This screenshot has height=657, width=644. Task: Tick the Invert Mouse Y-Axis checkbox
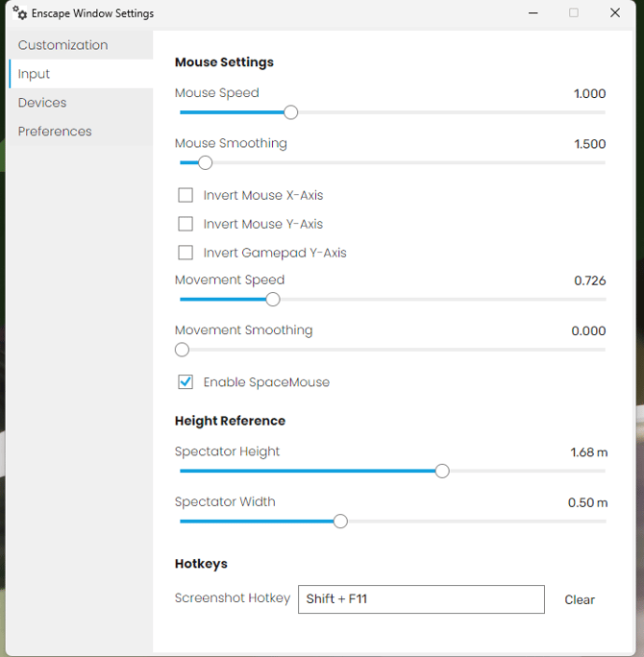click(186, 224)
